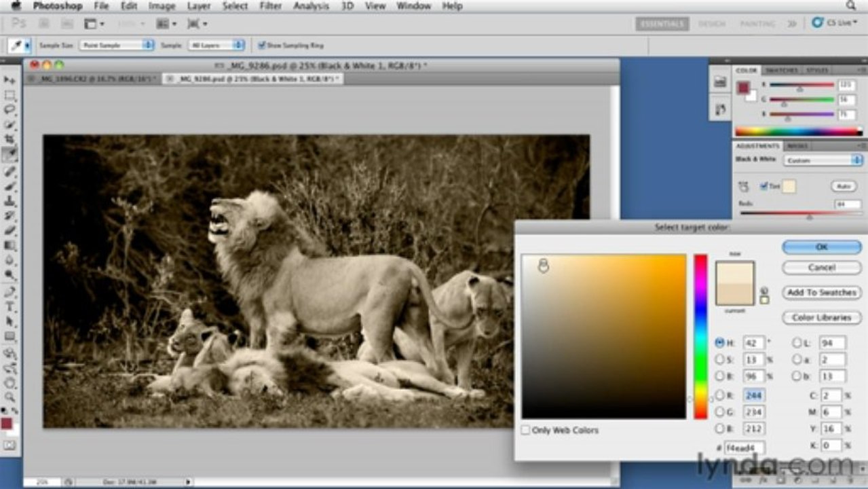
Task: Select the Clone Stamp tool
Action: point(10,201)
